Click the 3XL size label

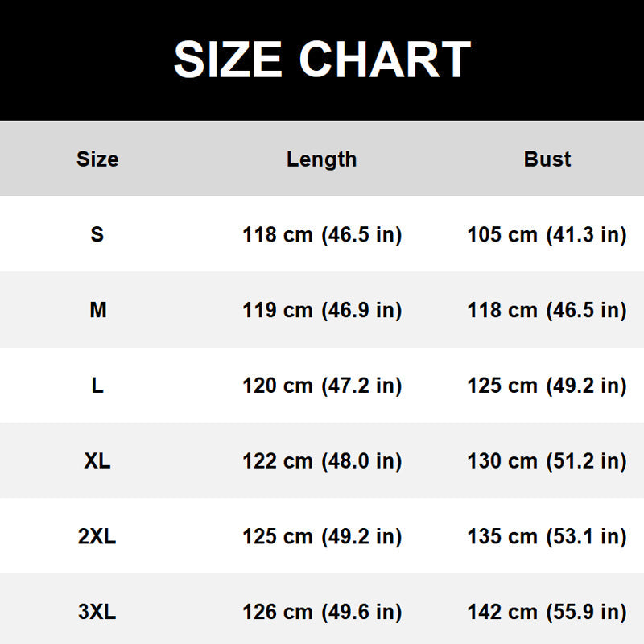click(97, 612)
